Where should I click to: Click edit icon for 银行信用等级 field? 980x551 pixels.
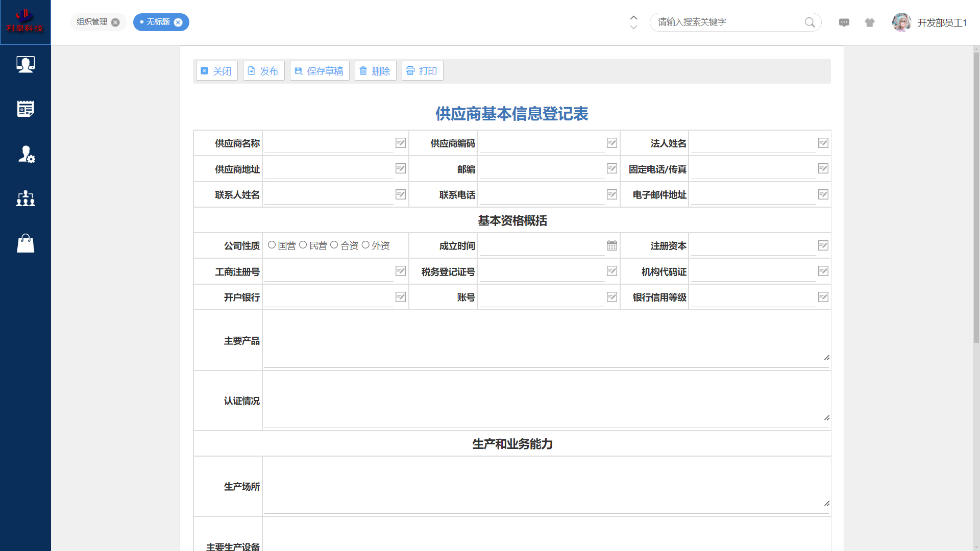click(x=823, y=297)
